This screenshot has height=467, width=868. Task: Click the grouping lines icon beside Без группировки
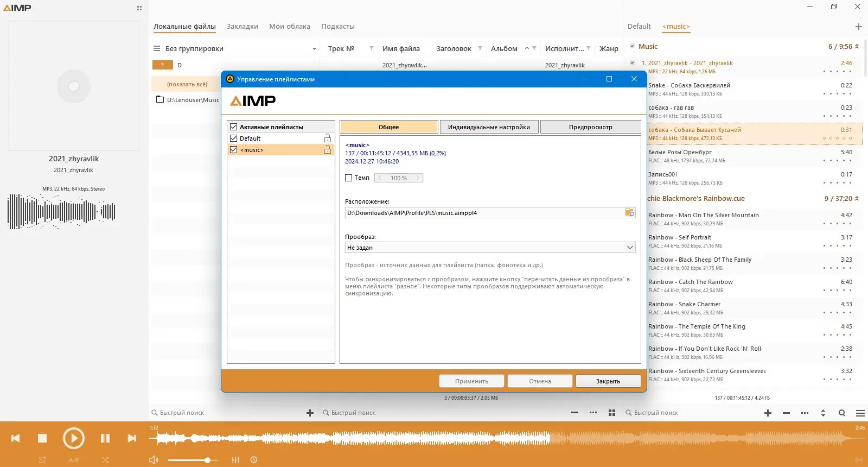(157, 48)
